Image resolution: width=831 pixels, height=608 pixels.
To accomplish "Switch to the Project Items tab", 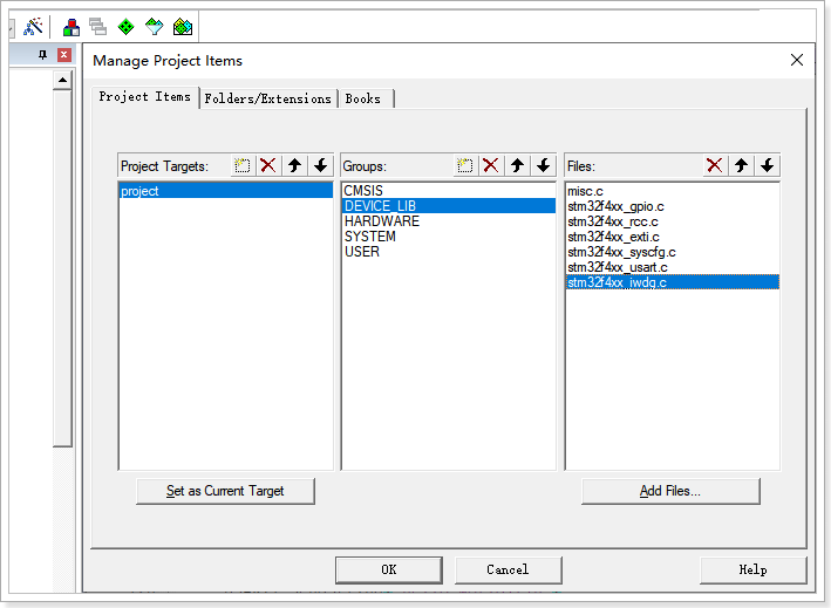I will coord(145,97).
